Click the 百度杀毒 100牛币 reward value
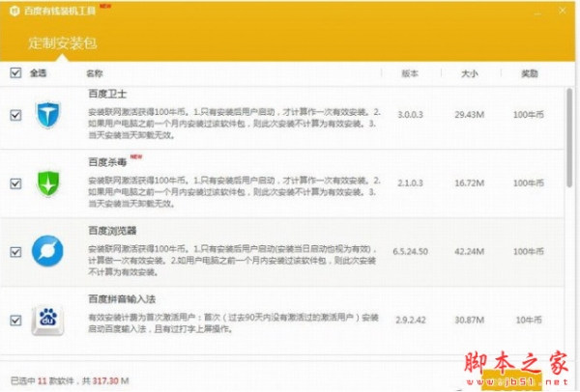The height and width of the screenshot is (392, 580). pos(529,182)
